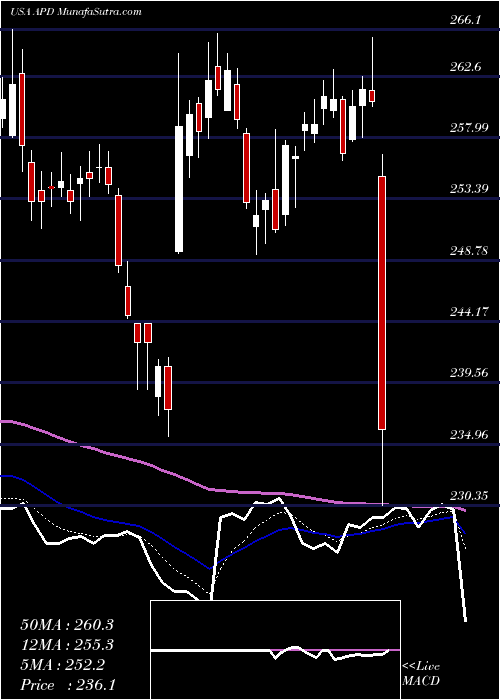
Task: Select the 239.56 price axis label
Action: (468, 372)
